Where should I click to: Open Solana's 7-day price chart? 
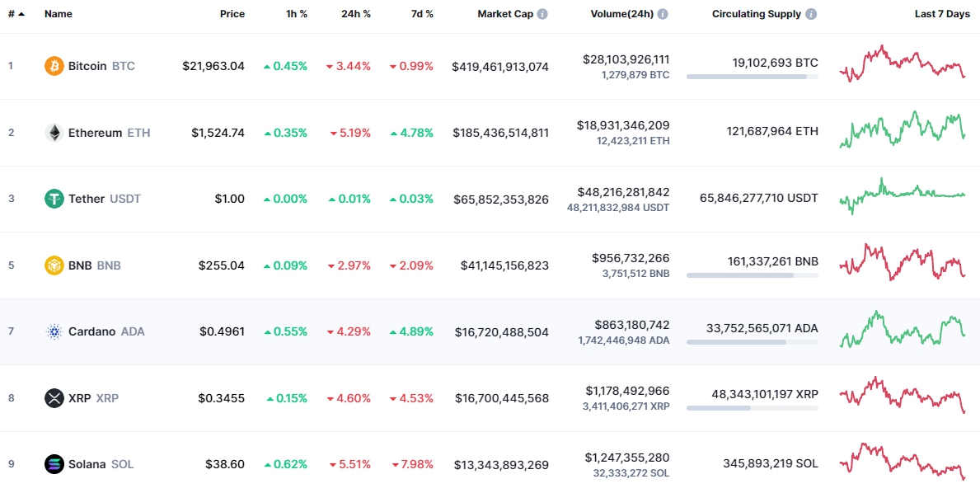click(x=903, y=461)
